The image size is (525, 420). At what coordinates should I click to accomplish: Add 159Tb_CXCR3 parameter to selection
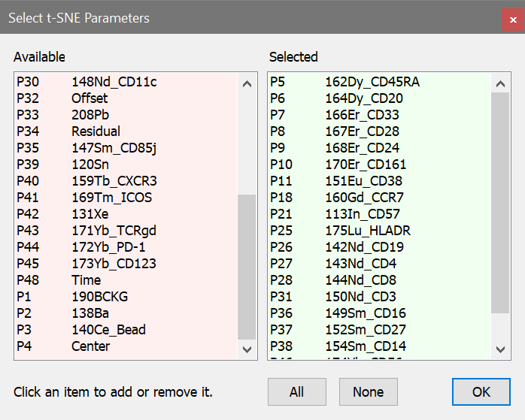[114, 181]
